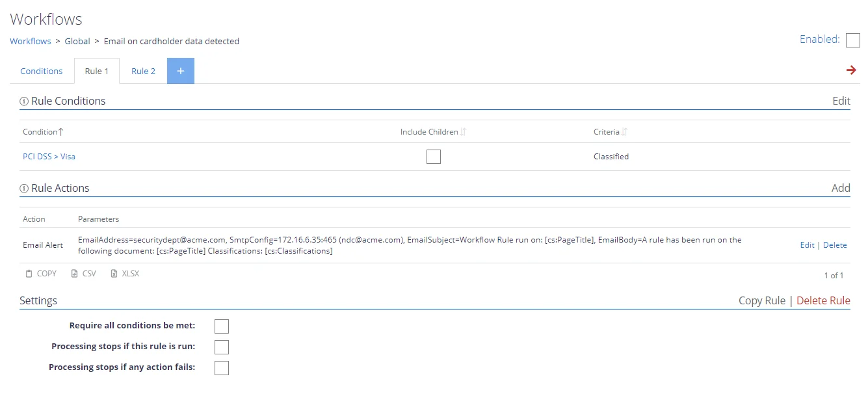Viewport: 868px width, 396px height.
Task: Click the Classified criteria cell
Action: tap(611, 157)
